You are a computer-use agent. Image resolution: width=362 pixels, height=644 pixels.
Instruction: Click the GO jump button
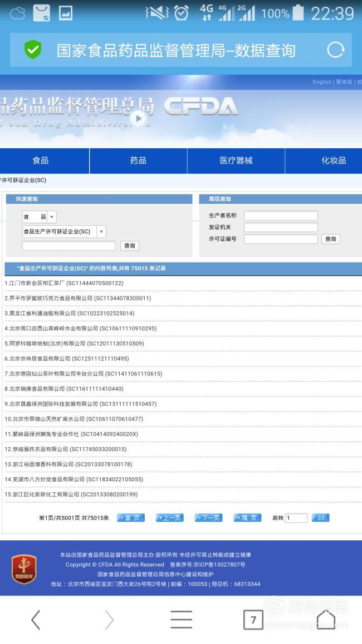tap(321, 518)
